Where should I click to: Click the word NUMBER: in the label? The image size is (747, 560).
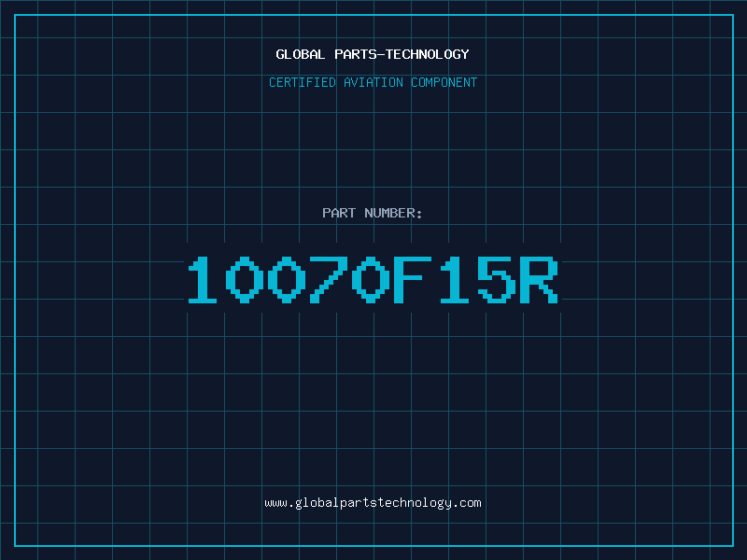pos(394,214)
